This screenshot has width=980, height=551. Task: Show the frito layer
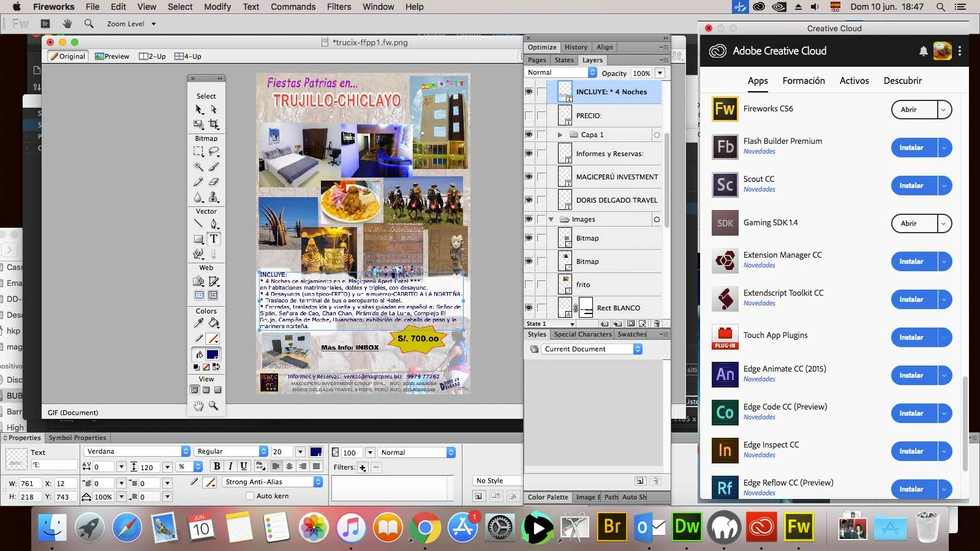(529, 285)
